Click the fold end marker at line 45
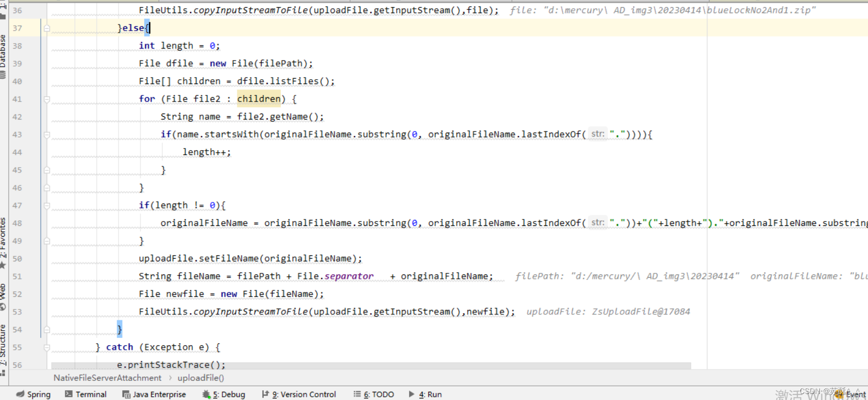The height and width of the screenshot is (400, 868). pos(47,170)
